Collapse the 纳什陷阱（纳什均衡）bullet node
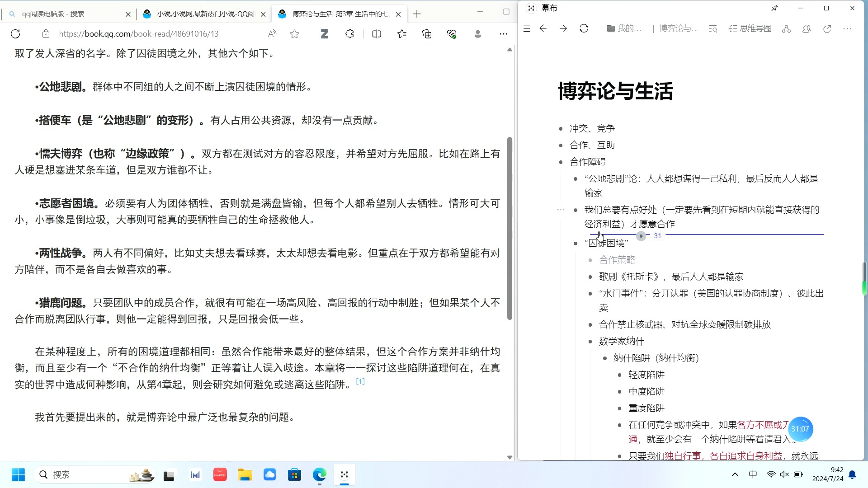The height and width of the screenshot is (488, 868). click(605, 358)
